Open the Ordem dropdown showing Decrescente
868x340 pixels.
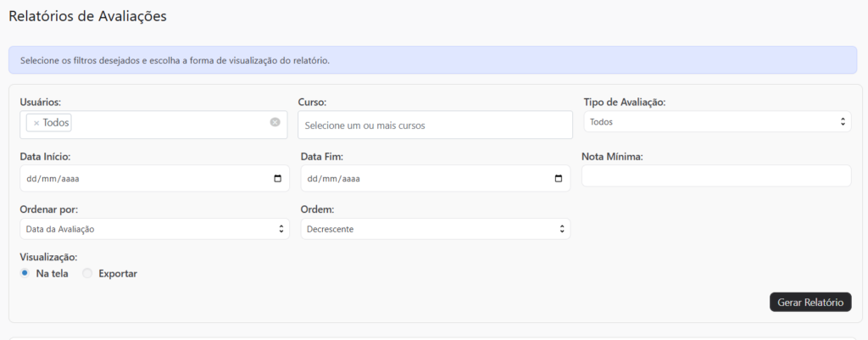click(x=435, y=229)
